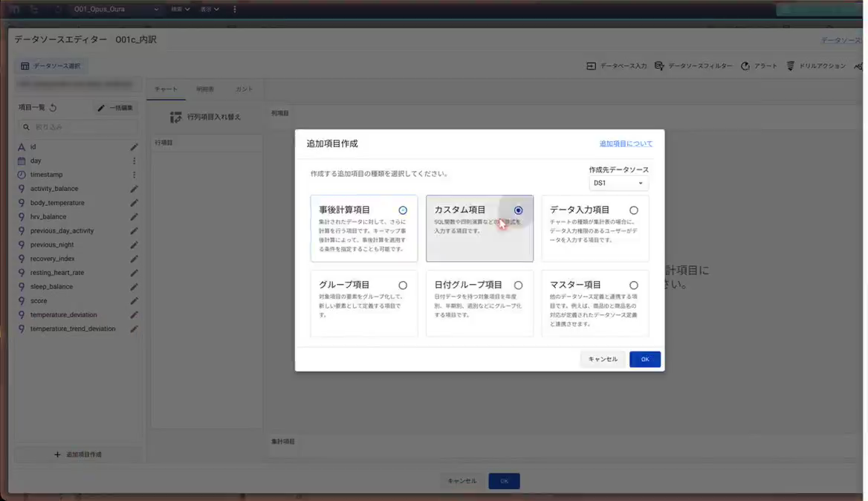Image resolution: width=868 pixels, height=501 pixels.
Task: Select the グループ項目 radio button
Action: 403,285
